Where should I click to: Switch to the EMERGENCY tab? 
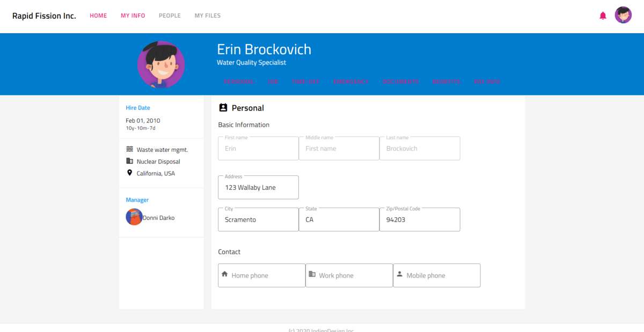[x=351, y=82]
